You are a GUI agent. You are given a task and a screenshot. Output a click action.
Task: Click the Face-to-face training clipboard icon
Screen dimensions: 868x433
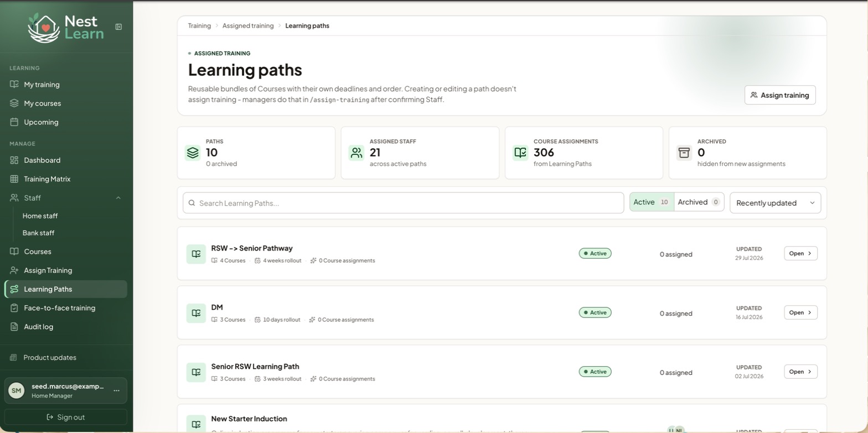[x=14, y=308]
